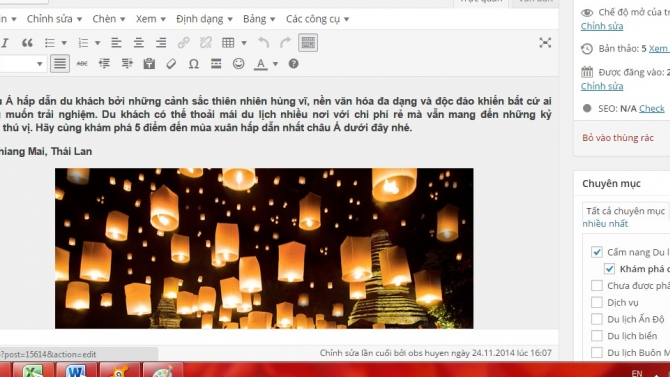Click heading Chiang Mai, Thái Lan
Screen dimensions: 670x377
click(x=46, y=151)
